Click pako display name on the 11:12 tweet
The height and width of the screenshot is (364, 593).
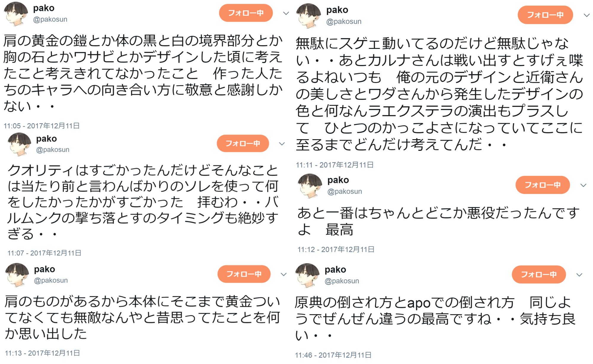338,180
